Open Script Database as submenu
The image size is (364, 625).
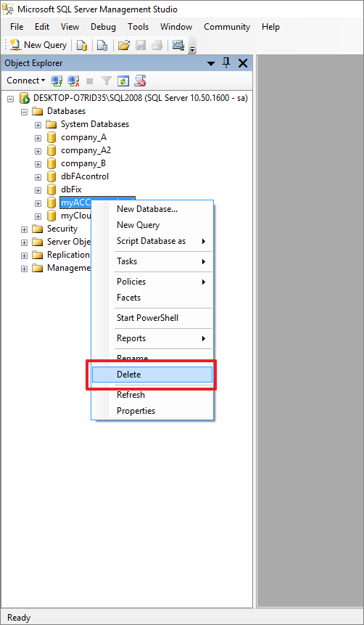(152, 241)
